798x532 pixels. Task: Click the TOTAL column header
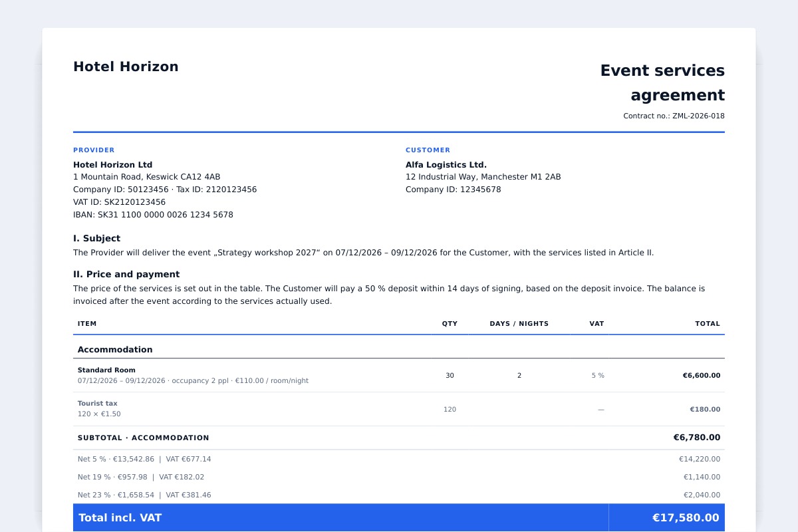(x=708, y=324)
